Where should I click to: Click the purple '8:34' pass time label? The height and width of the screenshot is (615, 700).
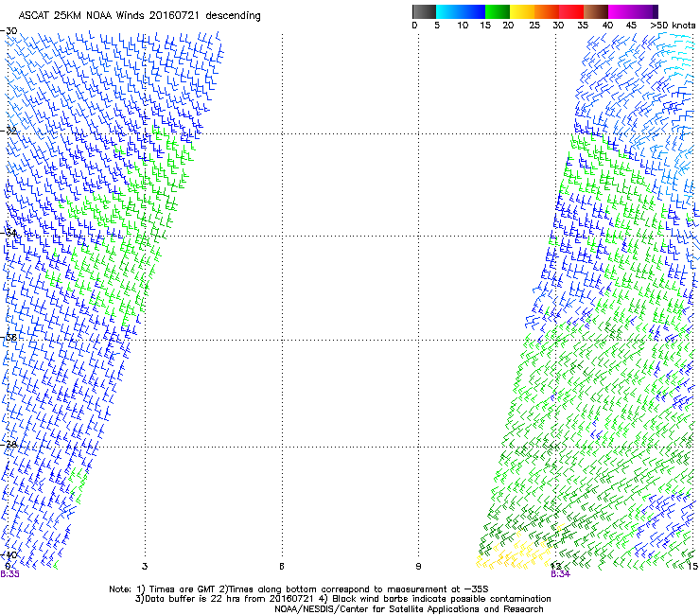560,574
